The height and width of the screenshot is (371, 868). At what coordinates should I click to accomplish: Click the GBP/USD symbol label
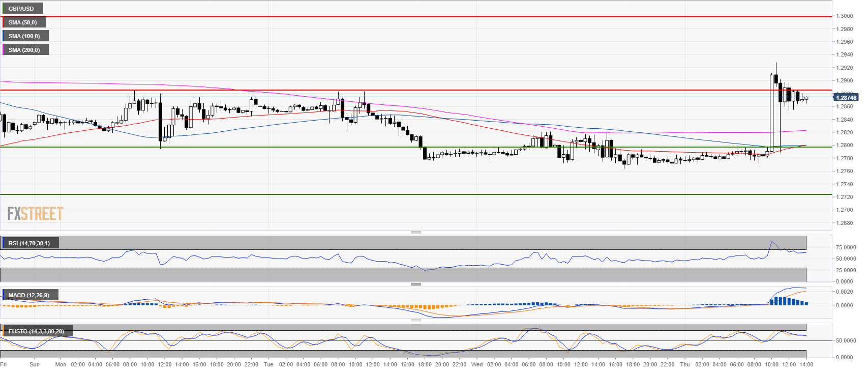21,9
